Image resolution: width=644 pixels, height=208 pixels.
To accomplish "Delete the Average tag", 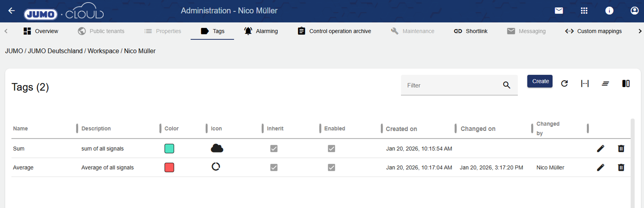I will tap(621, 167).
